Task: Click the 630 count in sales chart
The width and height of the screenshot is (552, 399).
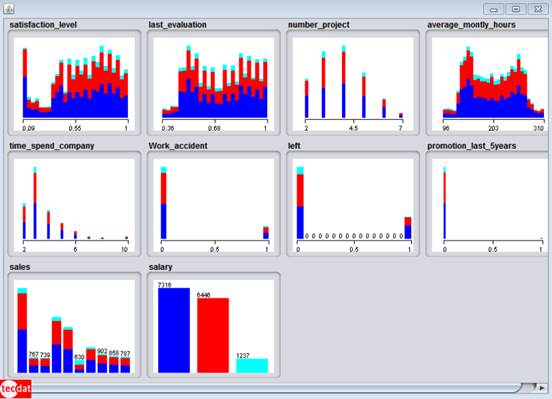Action: (80, 357)
